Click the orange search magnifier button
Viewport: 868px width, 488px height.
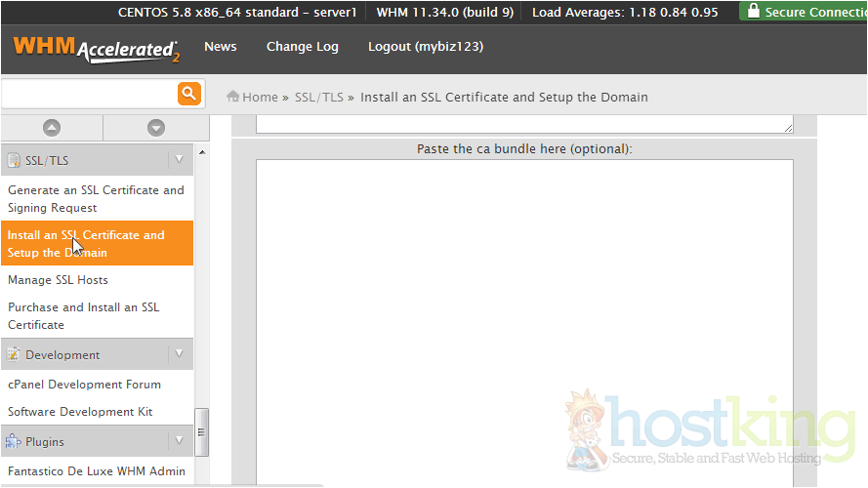click(188, 94)
